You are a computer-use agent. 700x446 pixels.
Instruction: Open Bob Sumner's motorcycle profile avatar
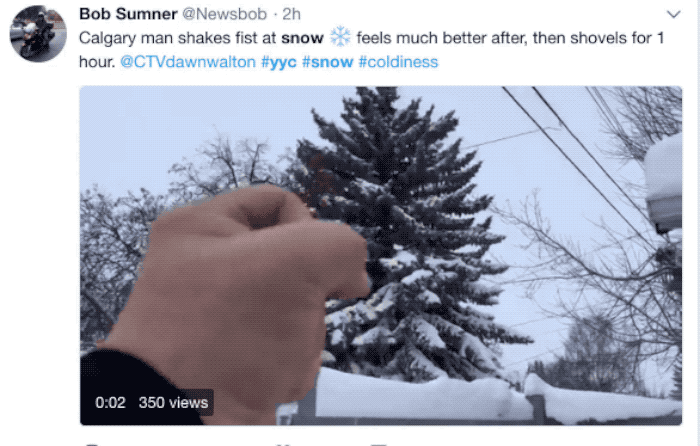tap(38, 33)
